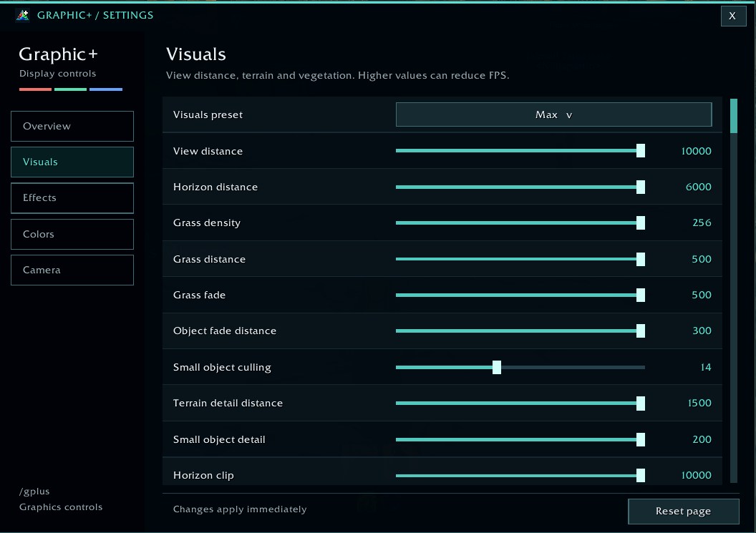The width and height of the screenshot is (756, 533).
Task: Click the Graphic+ logo icon in title bar
Action: click(x=23, y=16)
